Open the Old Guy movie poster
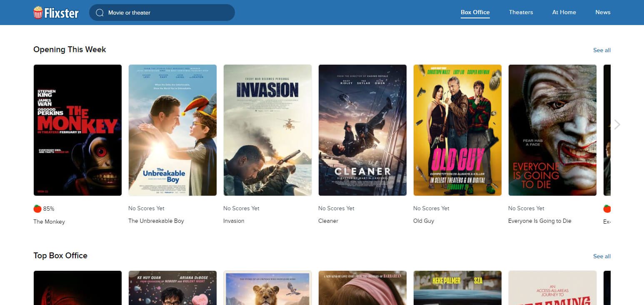 coord(457,130)
